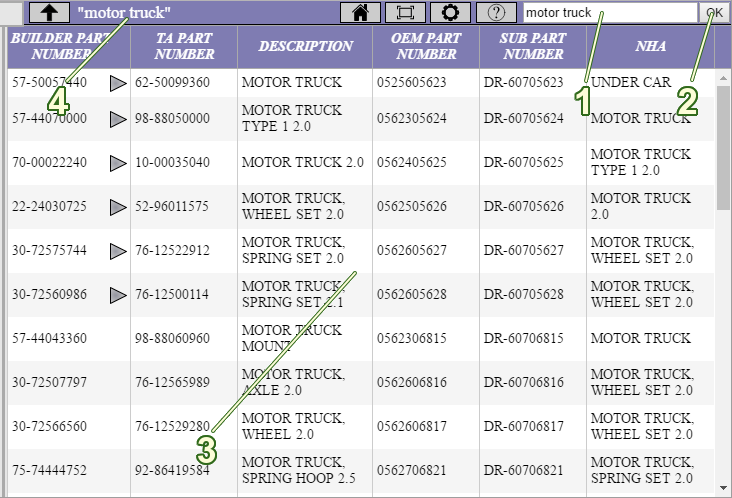Image resolution: width=732 pixels, height=498 pixels.
Task: Expand the row for part 30-72560986
Action: click(118, 295)
